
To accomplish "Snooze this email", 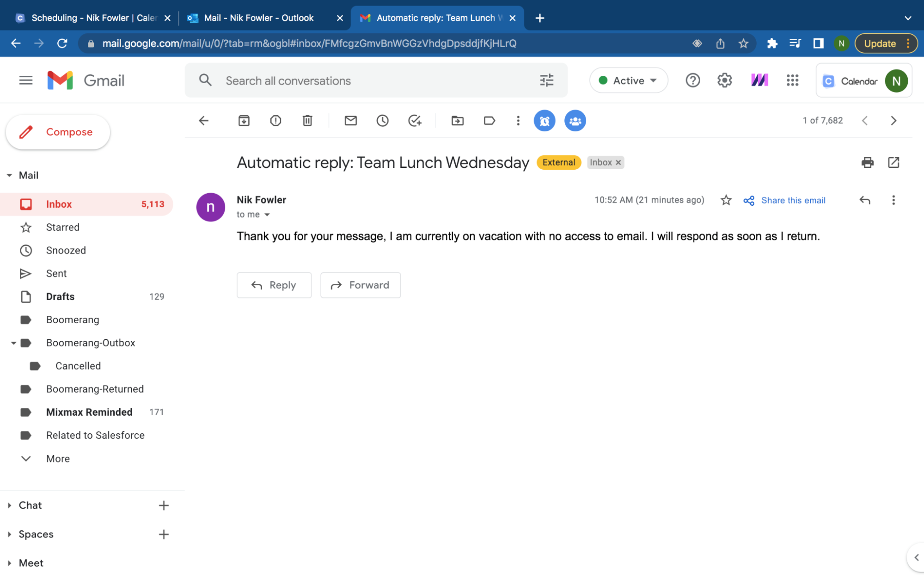I will [383, 121].
